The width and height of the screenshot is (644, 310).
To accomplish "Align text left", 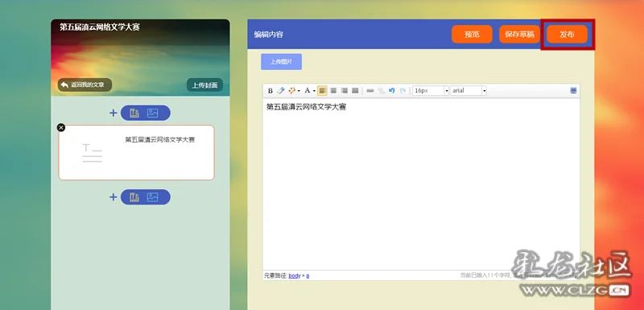I will click(x=323, y=91).
